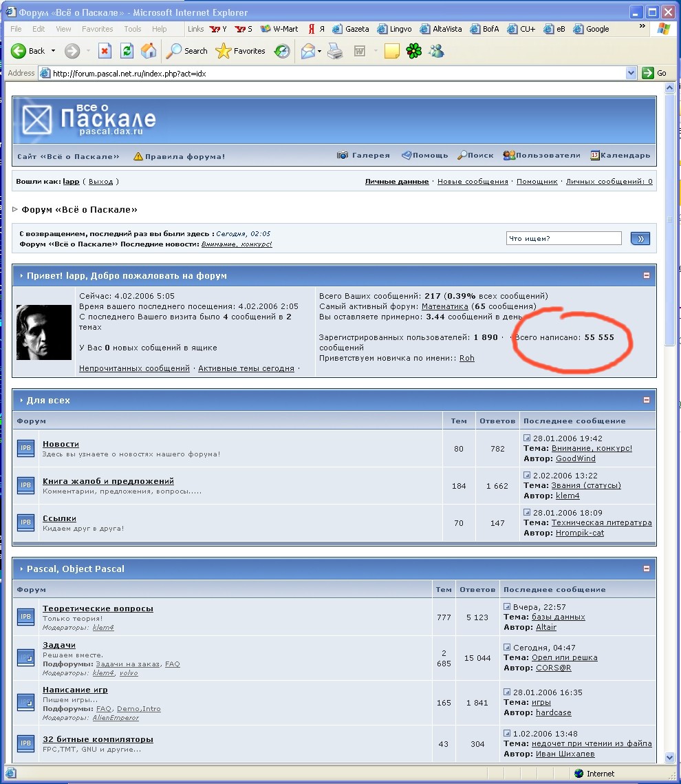Open the File menu
This screenshot has height=784, width=681.
[16, 29]
